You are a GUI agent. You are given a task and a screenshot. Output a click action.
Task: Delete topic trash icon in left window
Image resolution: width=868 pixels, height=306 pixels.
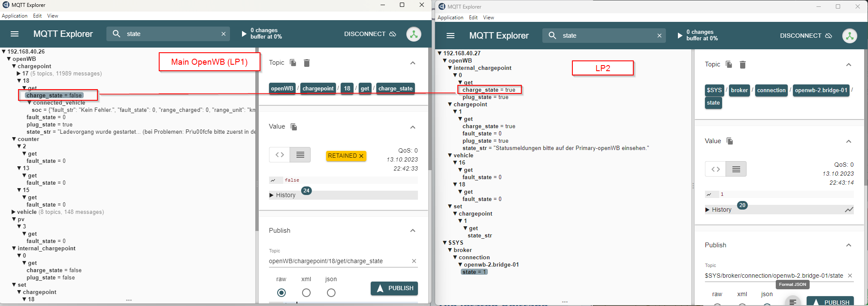pyautogui.click(x=307, y=63)
